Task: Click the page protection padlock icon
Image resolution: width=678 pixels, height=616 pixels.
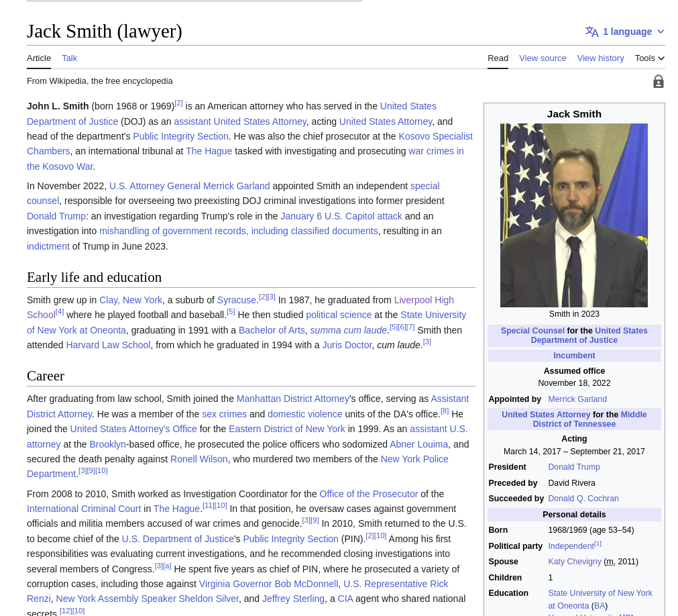Action: click(x=658, y=81)
